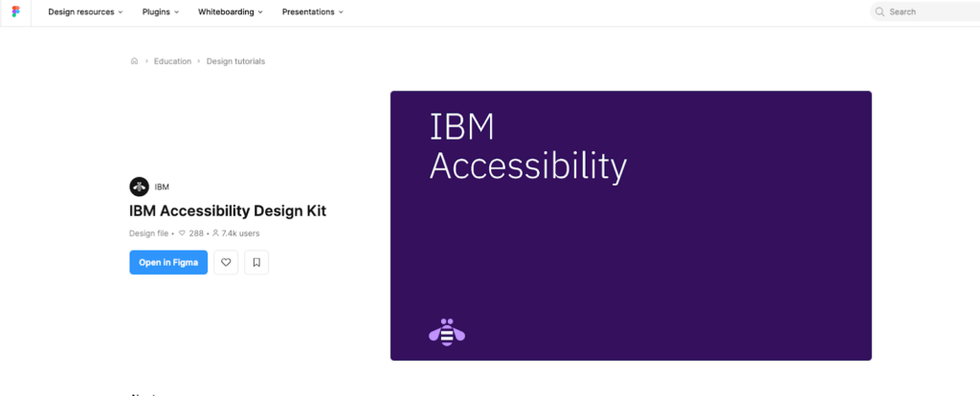Click the chevron next to Presentations
Viewport: 980px width, 396px height.
point(342,11)
